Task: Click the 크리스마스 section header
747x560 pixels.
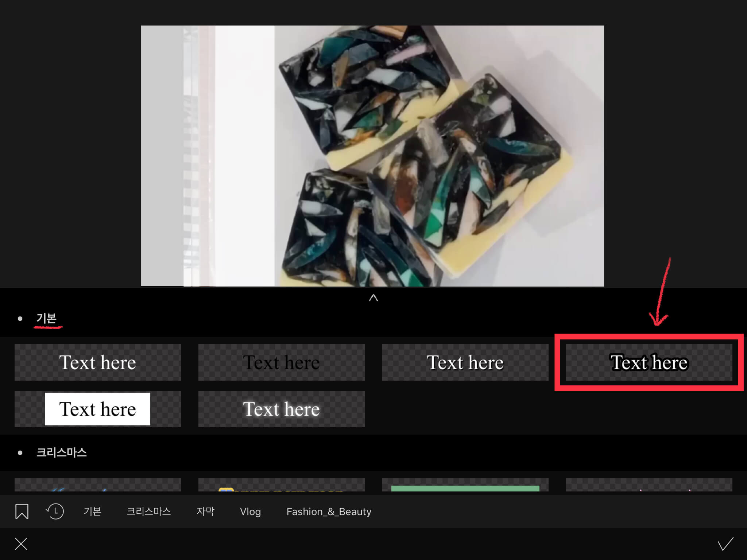Action: click(61, 452)
